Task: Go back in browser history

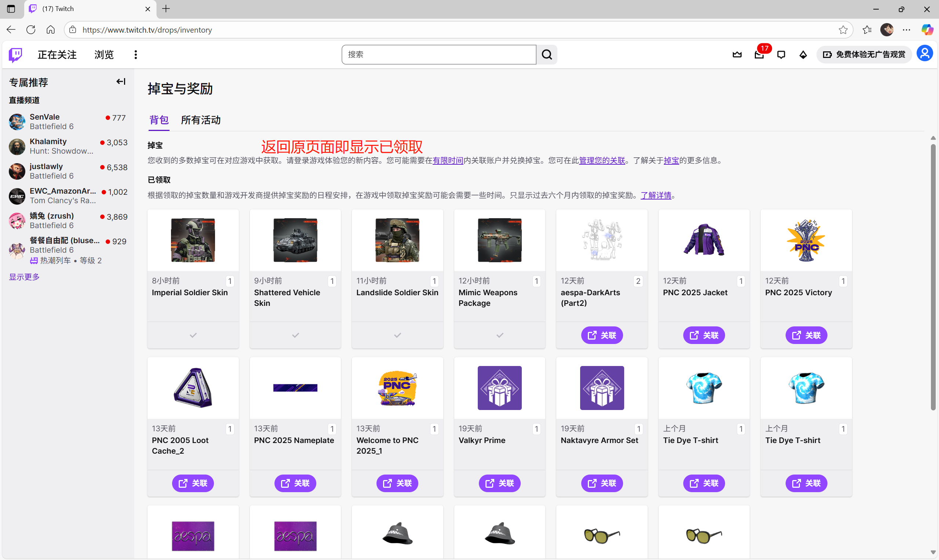Action: [11, 30]
